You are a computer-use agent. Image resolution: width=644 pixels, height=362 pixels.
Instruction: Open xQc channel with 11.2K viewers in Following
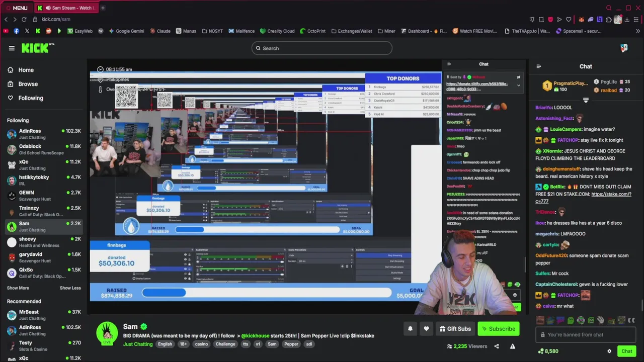(x=44, y=165)
